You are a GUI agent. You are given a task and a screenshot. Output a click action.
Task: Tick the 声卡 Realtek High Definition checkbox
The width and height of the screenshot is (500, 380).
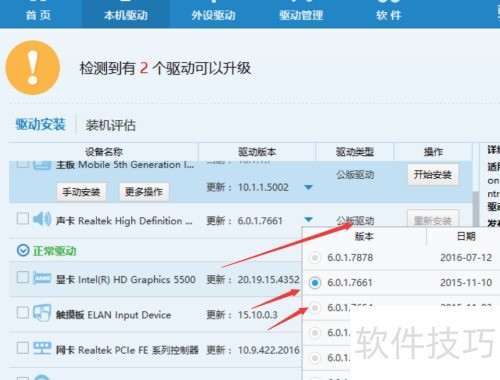(23, 219)
